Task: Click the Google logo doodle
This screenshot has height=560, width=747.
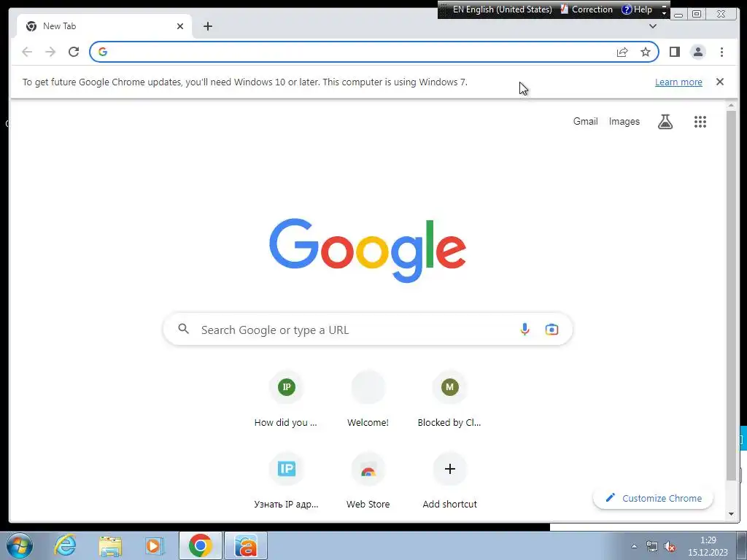Action: coord(368,250)
